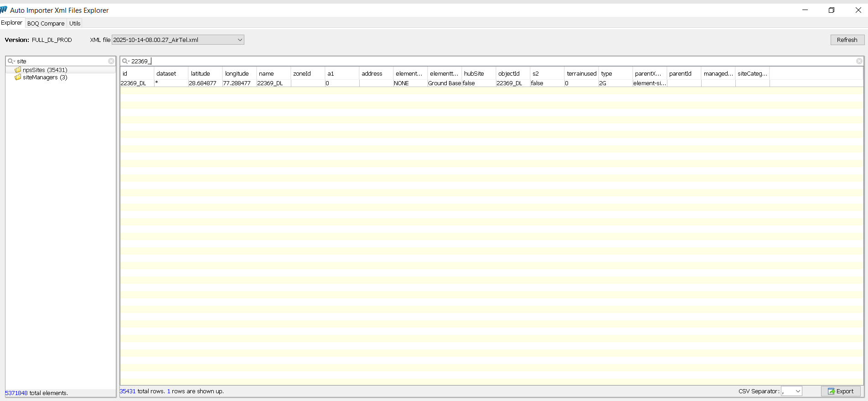Select the npsSites (35431) tree node
This screenshot has height=401, width=868.
click(45, 70)
